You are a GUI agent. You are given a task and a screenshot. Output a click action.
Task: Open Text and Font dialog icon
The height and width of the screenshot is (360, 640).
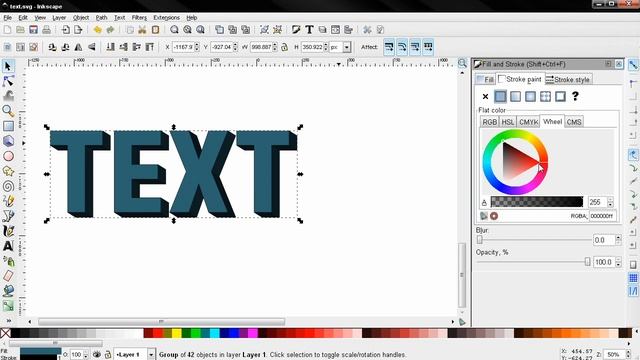pos(309,30)
